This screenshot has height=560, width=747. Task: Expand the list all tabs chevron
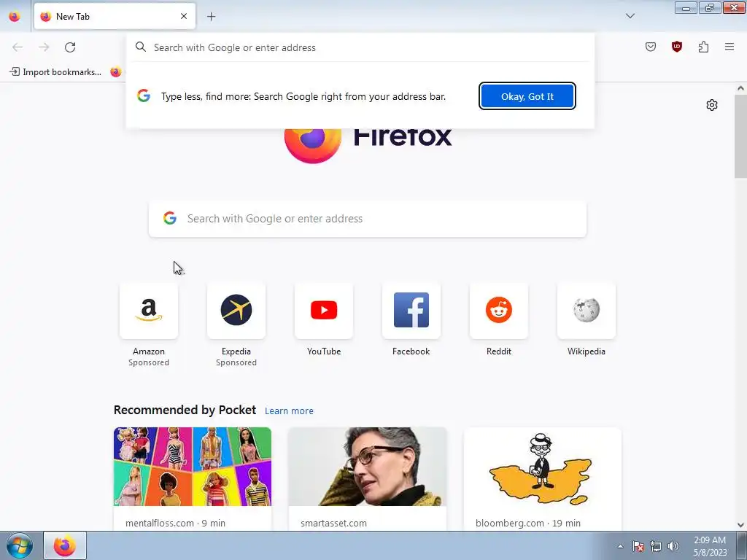pos(630,16)
